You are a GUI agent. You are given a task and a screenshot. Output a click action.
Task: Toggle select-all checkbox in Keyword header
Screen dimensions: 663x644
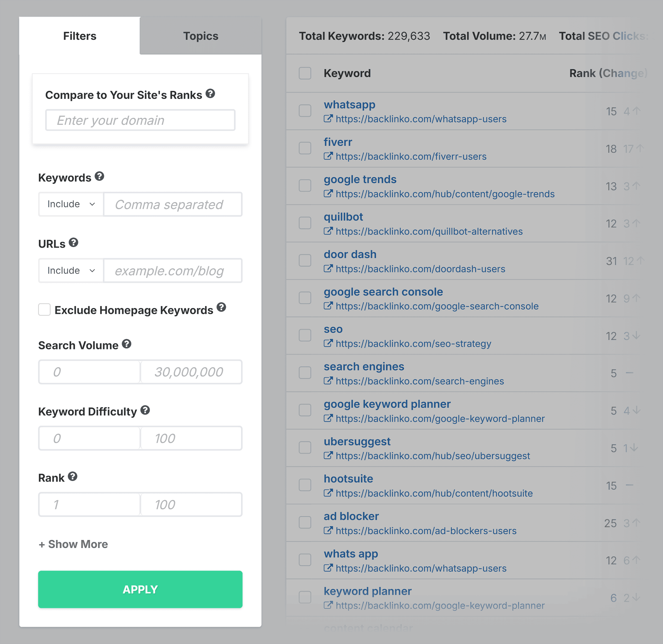305,73
